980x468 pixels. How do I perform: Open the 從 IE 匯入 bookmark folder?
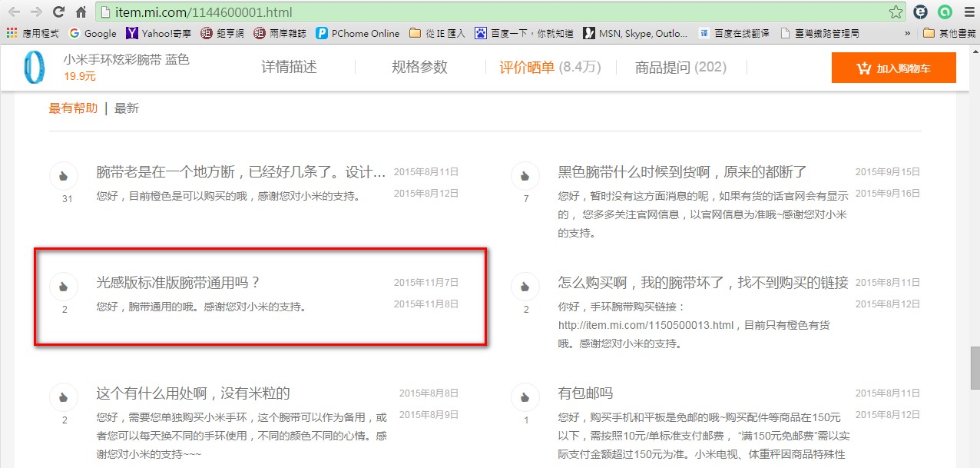438,33
